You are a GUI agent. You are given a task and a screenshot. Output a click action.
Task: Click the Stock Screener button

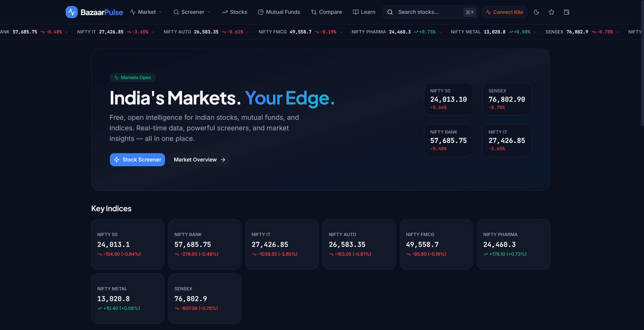137,160
